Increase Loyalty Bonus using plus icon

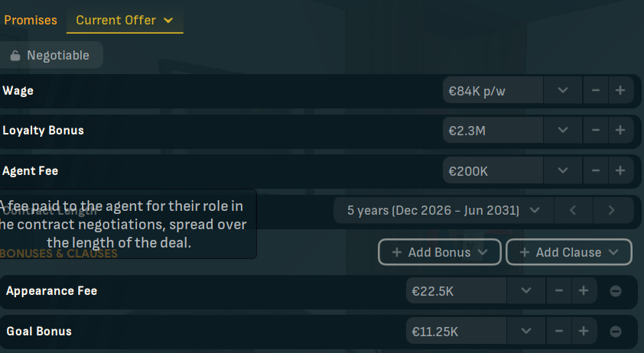click(620, 130)
